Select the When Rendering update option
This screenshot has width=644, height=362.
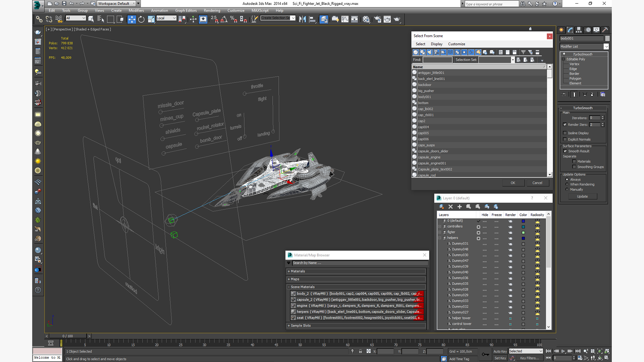click(567, 184)
